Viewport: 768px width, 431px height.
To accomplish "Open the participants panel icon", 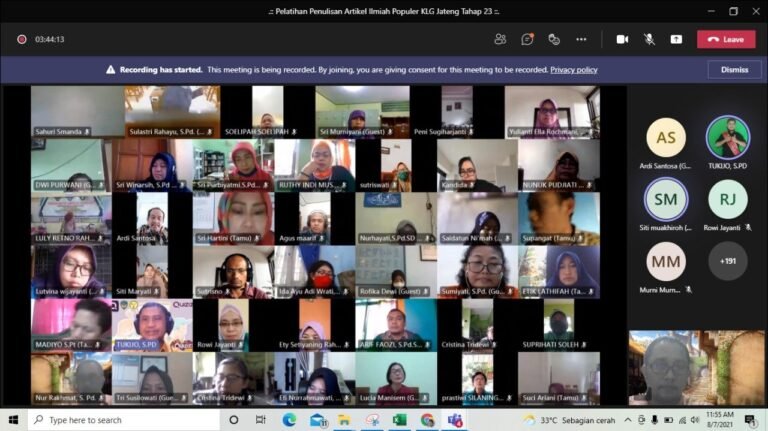I will pos(500,39).
